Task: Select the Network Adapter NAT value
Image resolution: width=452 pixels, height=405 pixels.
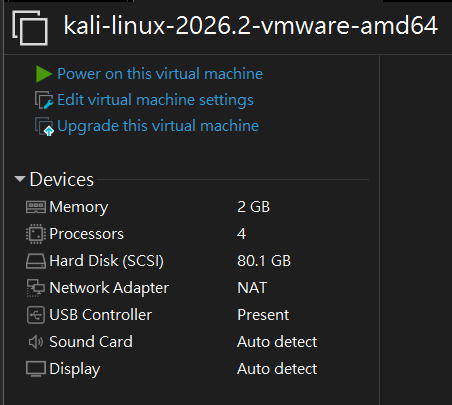Action: [x=252, y=288]
